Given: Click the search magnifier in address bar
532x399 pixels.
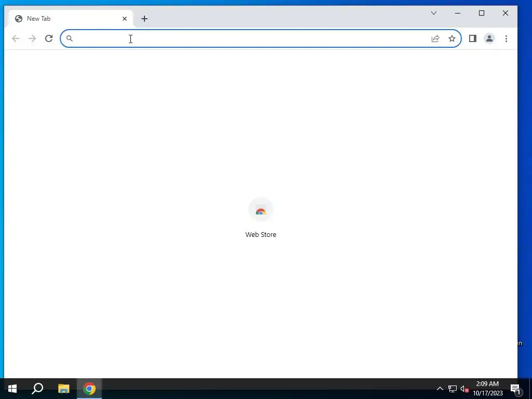Looking at the screenshot, I should coord(70,38).
